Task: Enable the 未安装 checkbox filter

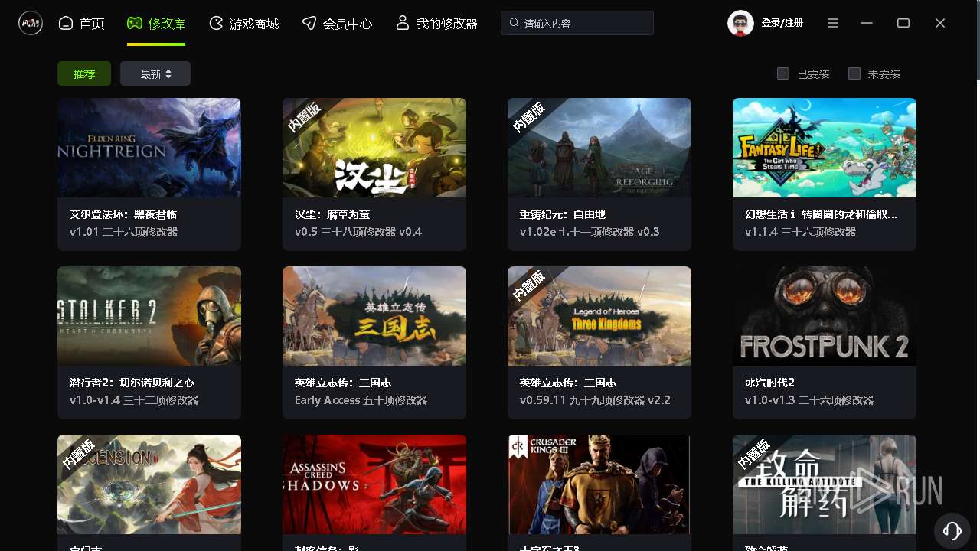Action: (x=854, y=73)
